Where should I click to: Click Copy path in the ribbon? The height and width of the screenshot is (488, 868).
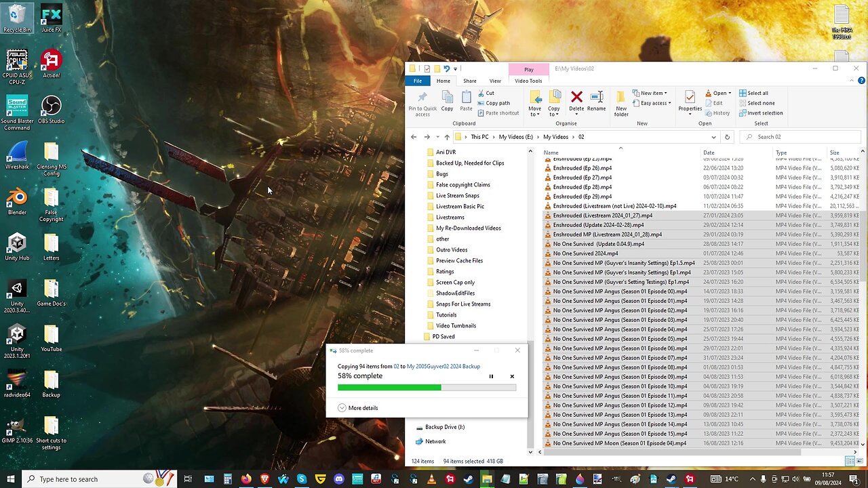point(494,103)
